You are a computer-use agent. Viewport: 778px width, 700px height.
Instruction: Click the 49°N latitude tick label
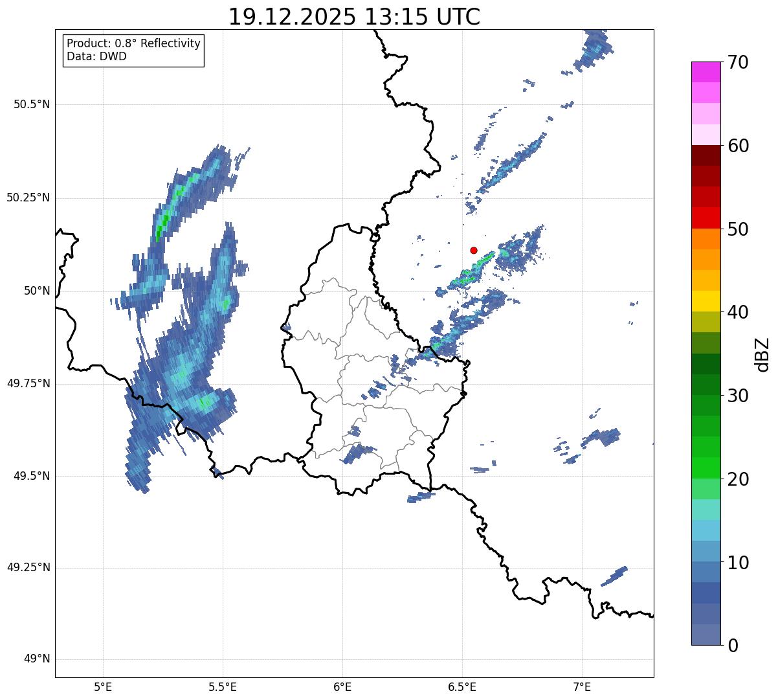click(x=36, y=659)
